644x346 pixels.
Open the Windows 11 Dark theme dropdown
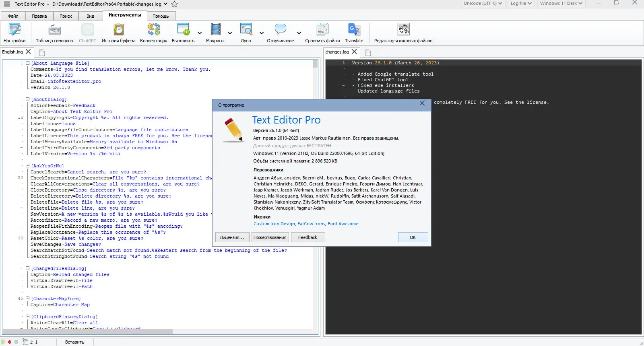(561, 3)
